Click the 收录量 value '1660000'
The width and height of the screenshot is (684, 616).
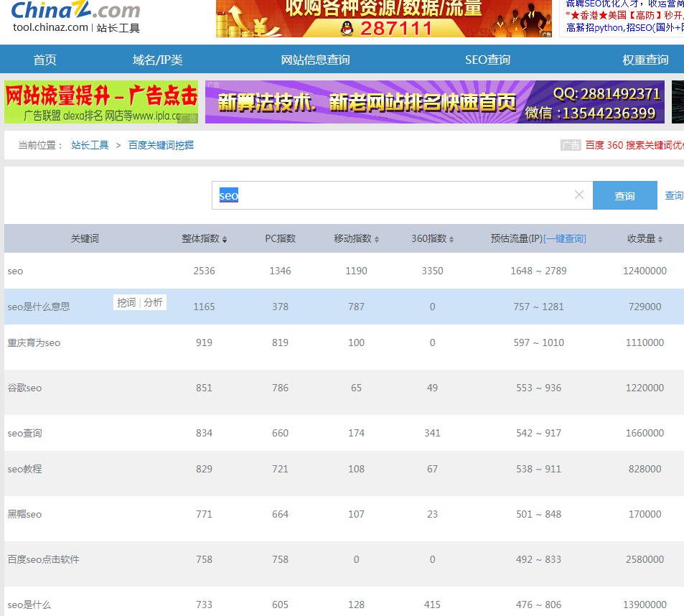(645, 433)
